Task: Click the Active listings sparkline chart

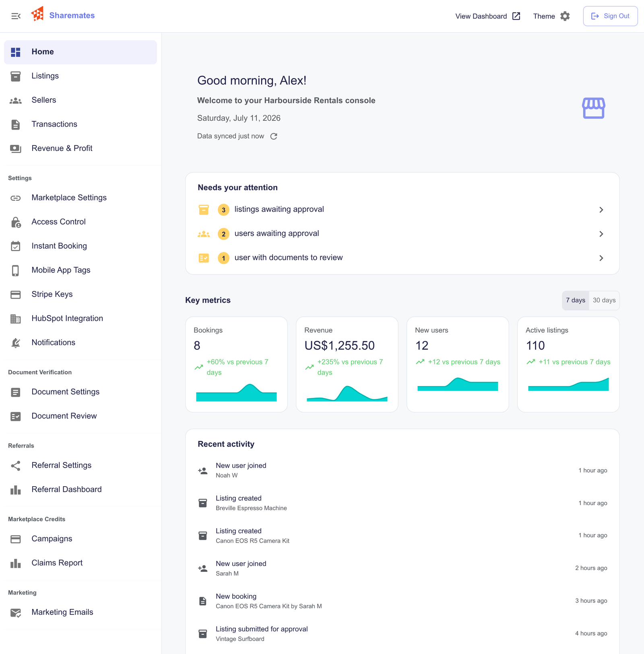Action: click(x=568, y=384)
